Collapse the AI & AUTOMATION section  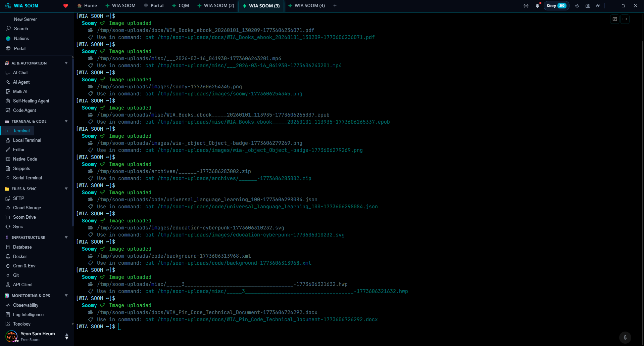click(66, 63)
